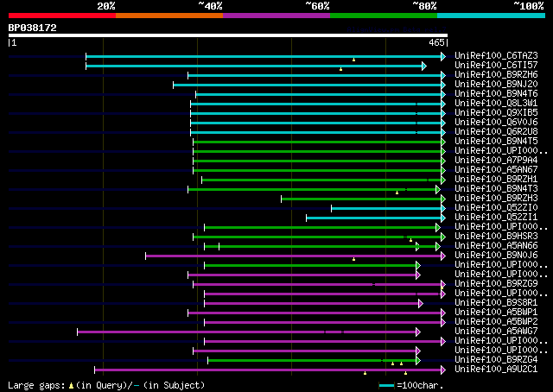Click the yellow gap marker under the UniRef100_B9N4T3 bar
The width and height of the screenshot is (553, 392).
[397, 193]
